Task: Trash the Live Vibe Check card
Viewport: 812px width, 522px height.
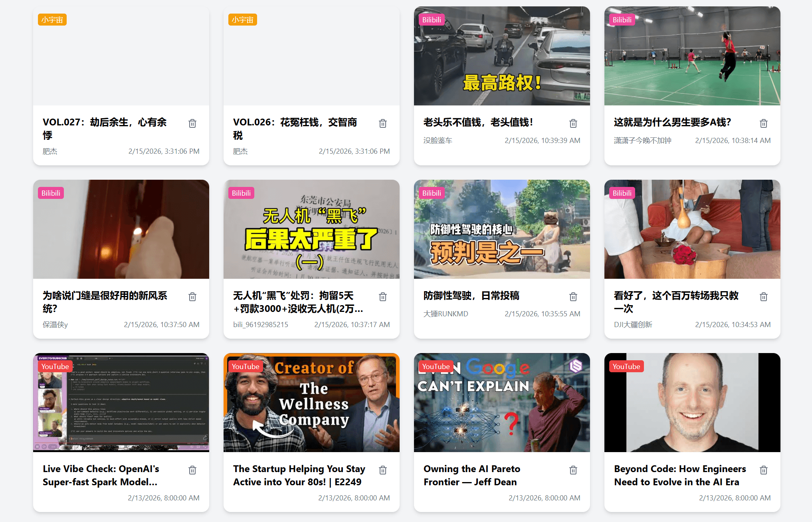Action: tap(192, 470)
